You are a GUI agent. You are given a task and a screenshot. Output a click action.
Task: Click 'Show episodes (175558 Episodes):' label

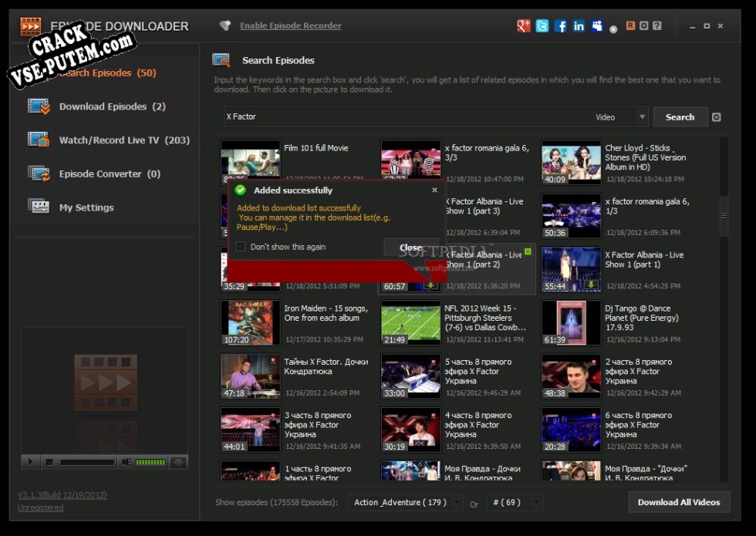tap(277, 502)
